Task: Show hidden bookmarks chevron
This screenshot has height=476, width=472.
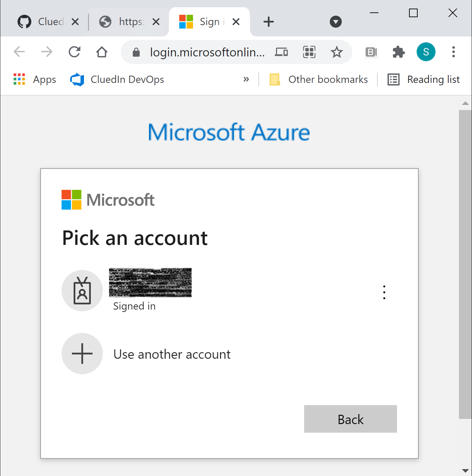Action: (x=246, y=79)
